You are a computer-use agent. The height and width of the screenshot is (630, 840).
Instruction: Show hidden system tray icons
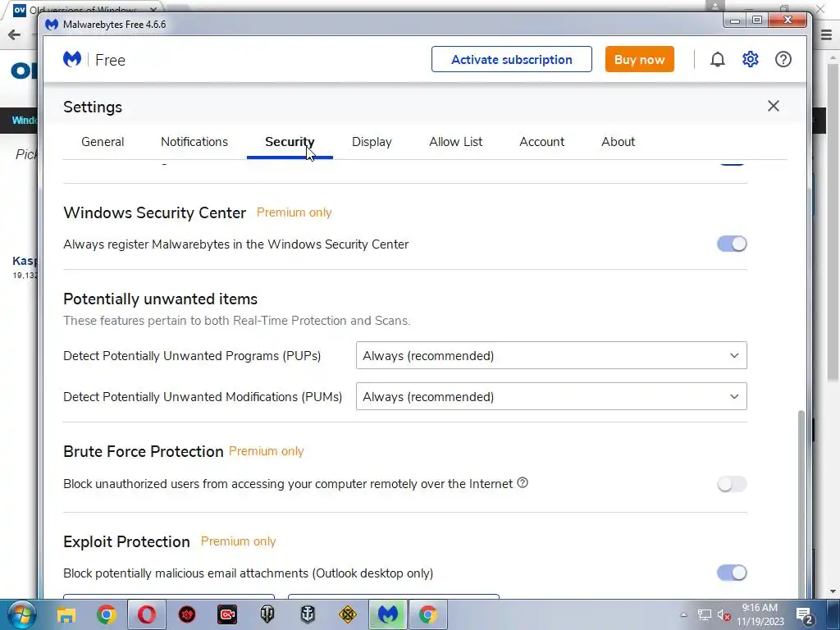tap(683, 615)
